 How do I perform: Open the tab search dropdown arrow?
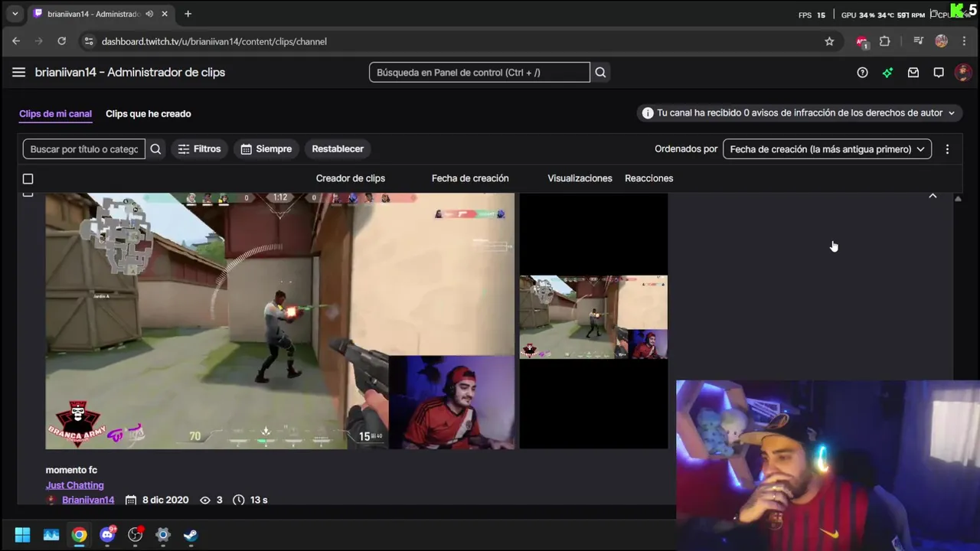(15, 14)
